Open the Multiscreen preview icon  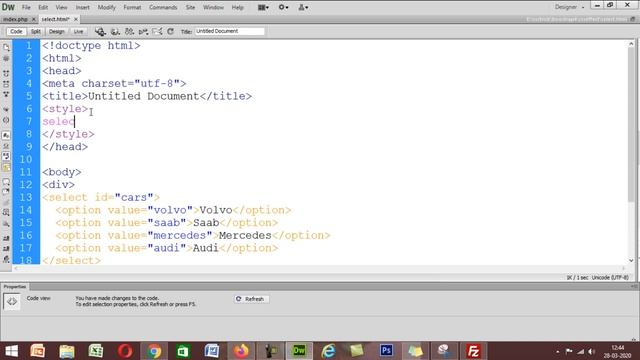[100, 31]
